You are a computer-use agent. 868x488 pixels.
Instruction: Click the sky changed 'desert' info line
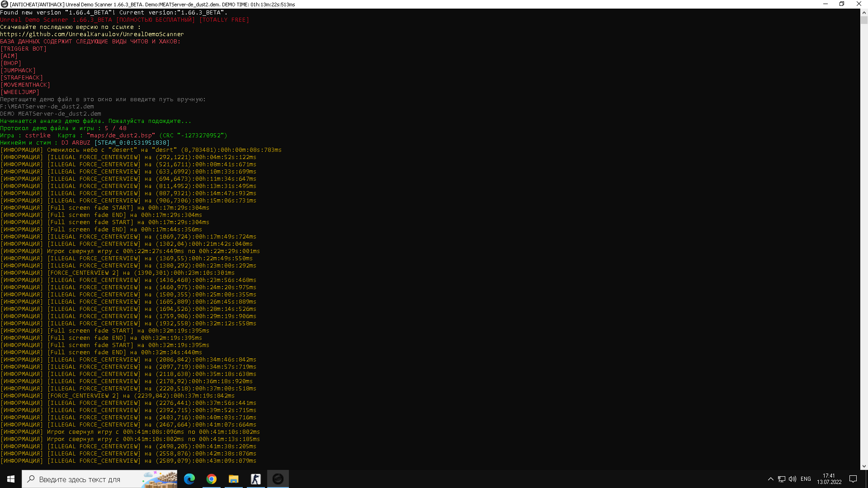click(x=141, y=150)
